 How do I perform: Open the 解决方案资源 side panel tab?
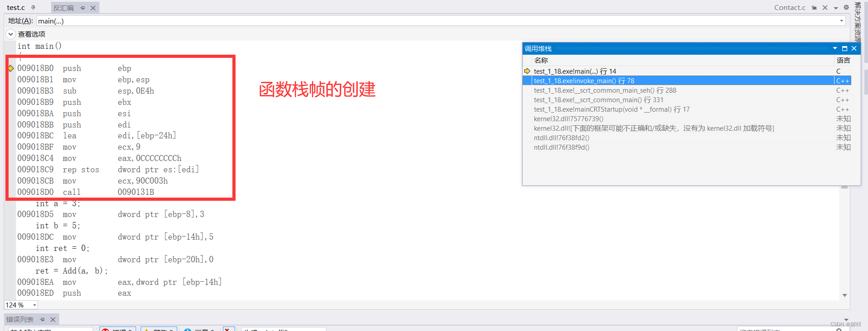[x=857, y=22]
